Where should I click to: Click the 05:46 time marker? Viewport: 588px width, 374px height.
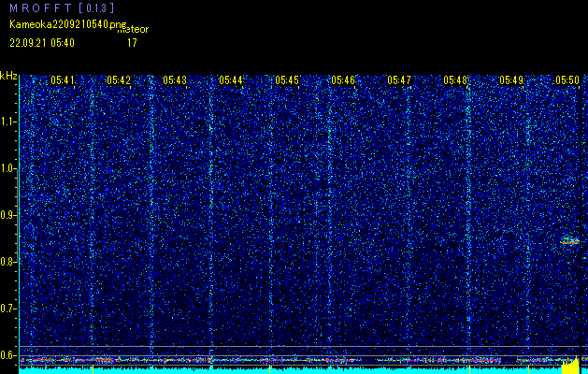point(343,79)
